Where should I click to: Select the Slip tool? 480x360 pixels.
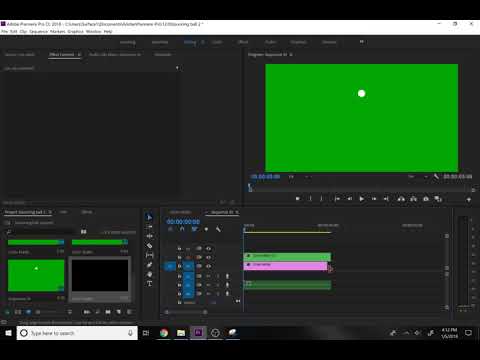click(x=149, y=255)
